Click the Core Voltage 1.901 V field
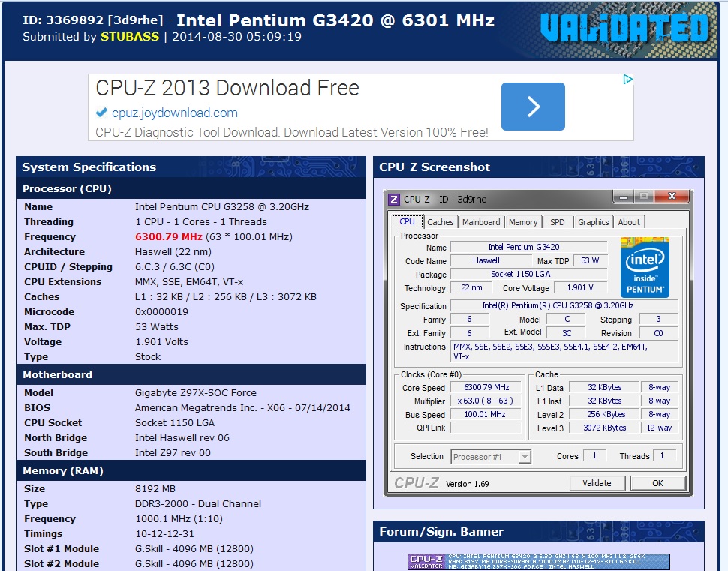Image resolution: width=728 pixels, height=571 pixels. tap(580, 288)
